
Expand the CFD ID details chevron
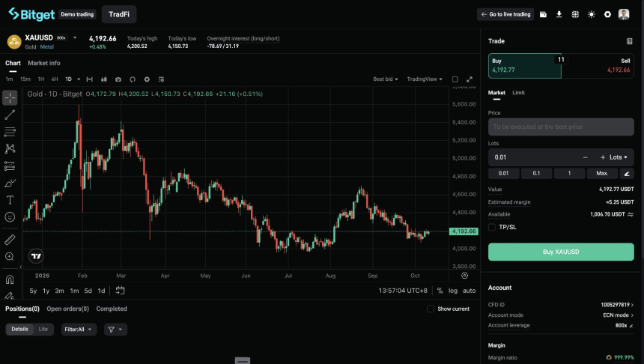click(632, 305)
